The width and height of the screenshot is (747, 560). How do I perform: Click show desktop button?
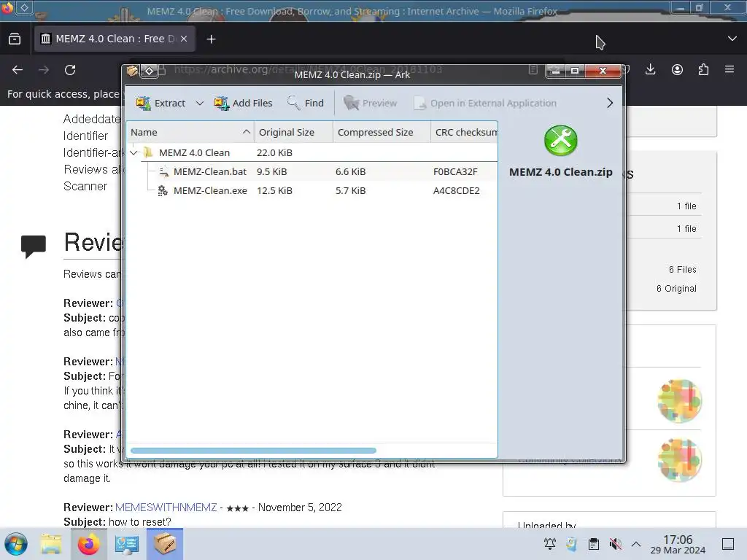pos(728,544)
